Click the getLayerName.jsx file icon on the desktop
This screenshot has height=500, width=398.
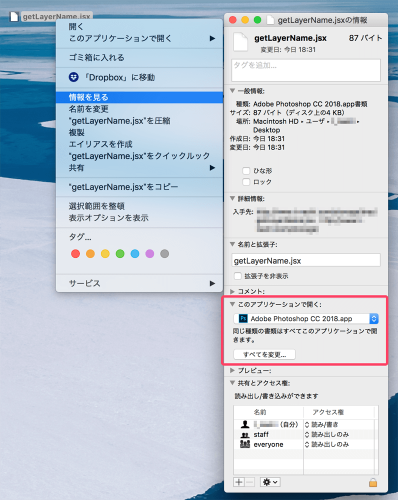14,16
